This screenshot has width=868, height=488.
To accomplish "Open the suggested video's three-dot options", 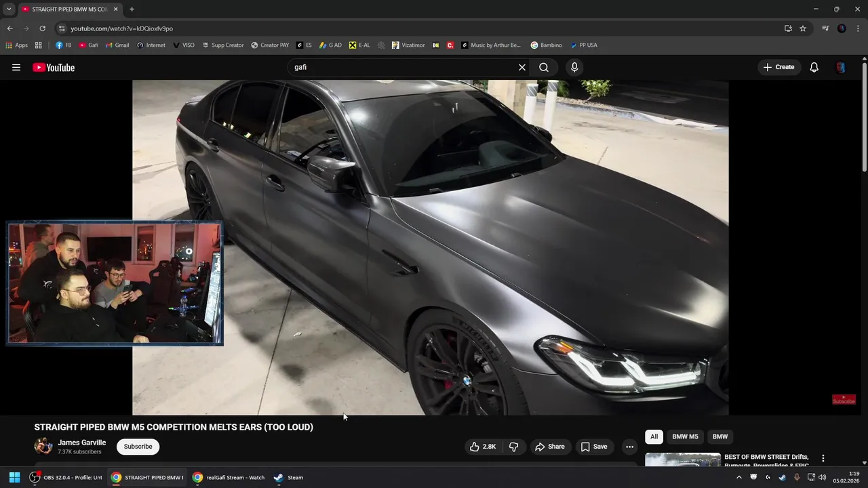I will pyautogui.click(x=823, y=458).
